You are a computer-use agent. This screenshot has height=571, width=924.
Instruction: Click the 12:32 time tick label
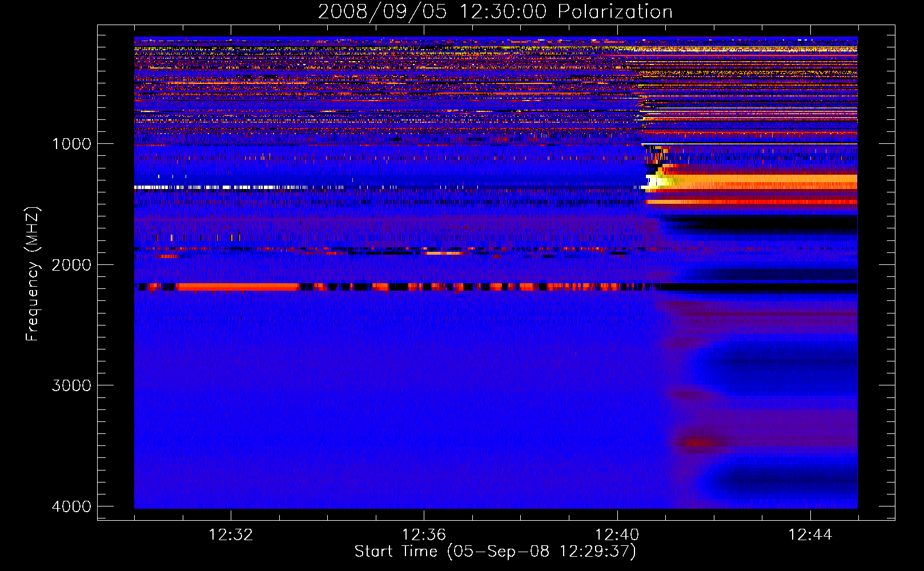pos(231,535)
